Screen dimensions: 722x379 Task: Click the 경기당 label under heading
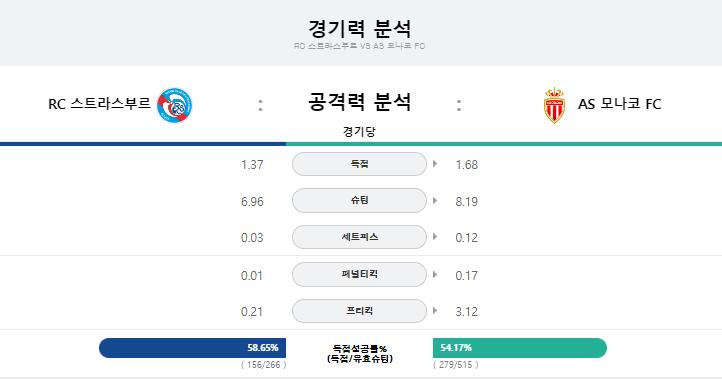(x=359, y=132)
